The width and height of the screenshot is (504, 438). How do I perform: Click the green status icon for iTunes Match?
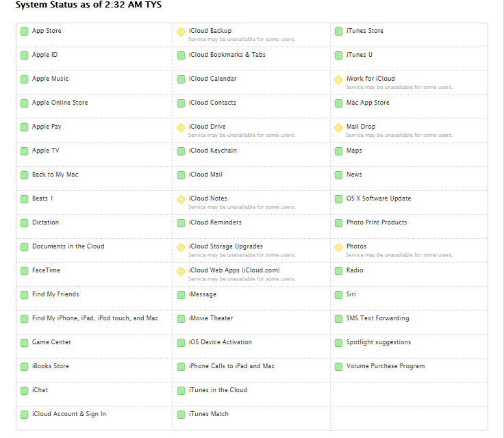[x=181, y=415]
